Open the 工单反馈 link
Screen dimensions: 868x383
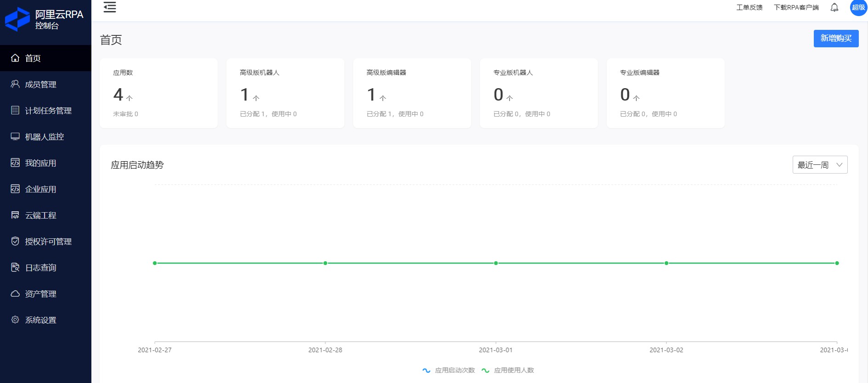[749, 7]
